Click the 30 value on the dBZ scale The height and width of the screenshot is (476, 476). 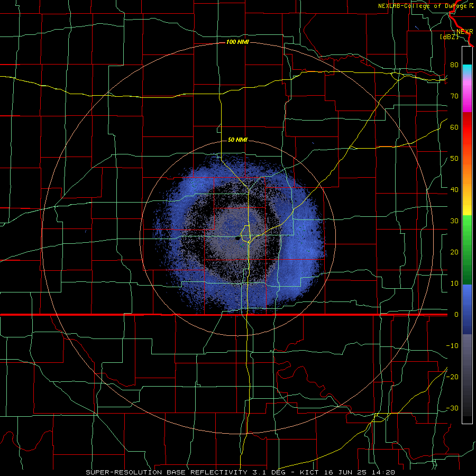(454, 221)
